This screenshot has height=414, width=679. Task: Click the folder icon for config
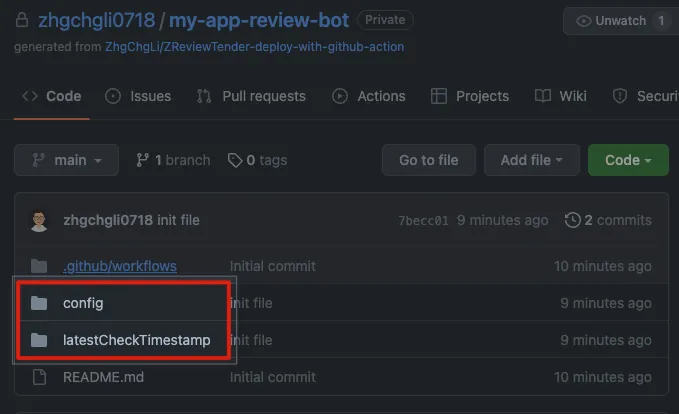click(x=39, y=303)
